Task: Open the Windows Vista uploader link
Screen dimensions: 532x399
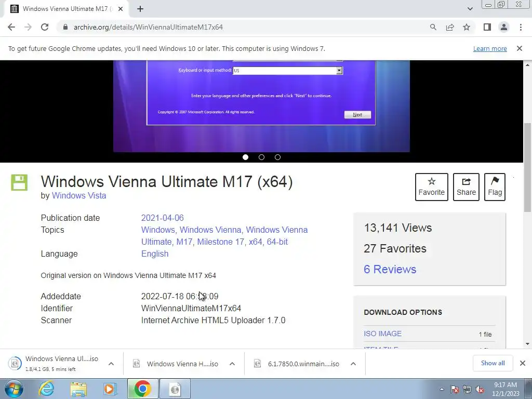Action: coord(79,195)
